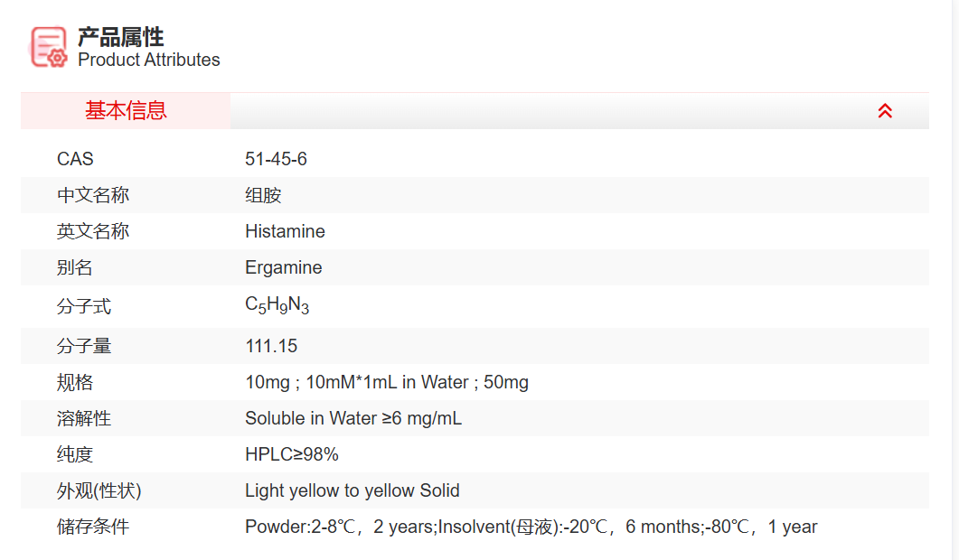Click the specification text starting with 10mg
959x560 pixels.
pyautogui.click(x=386, y=382)
